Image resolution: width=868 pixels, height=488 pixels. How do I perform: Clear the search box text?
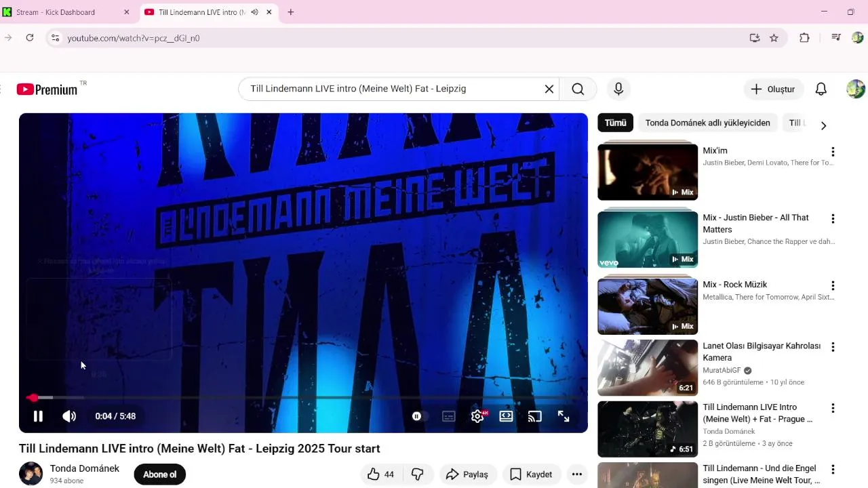(x=549, y=89)
